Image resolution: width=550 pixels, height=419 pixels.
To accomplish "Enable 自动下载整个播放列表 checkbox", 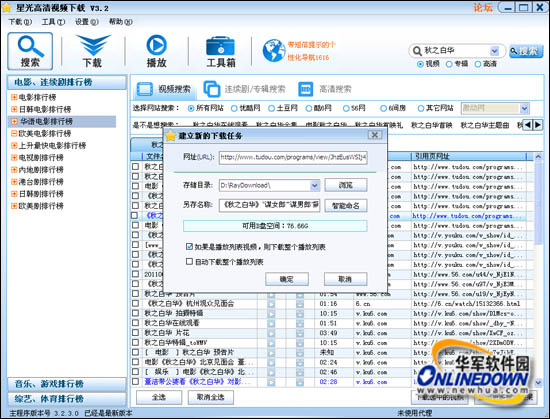I will [x=189, y=262].
